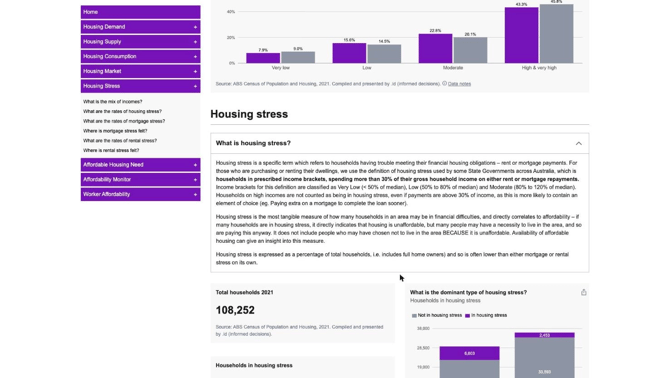This screenshot has height=378, width=670.
Task: Click the purple 'Moderate' 22.8% bar
Action: tap(435, 49)
